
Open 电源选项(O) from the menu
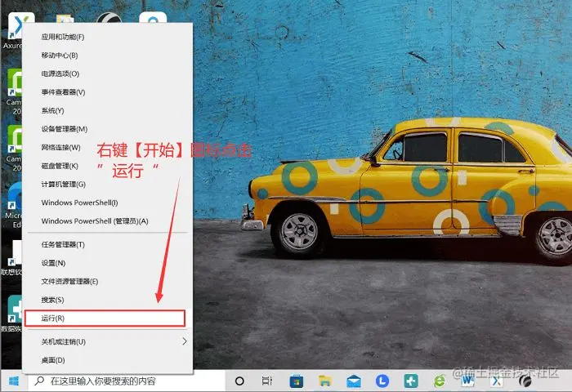click(x=107, y=73)
